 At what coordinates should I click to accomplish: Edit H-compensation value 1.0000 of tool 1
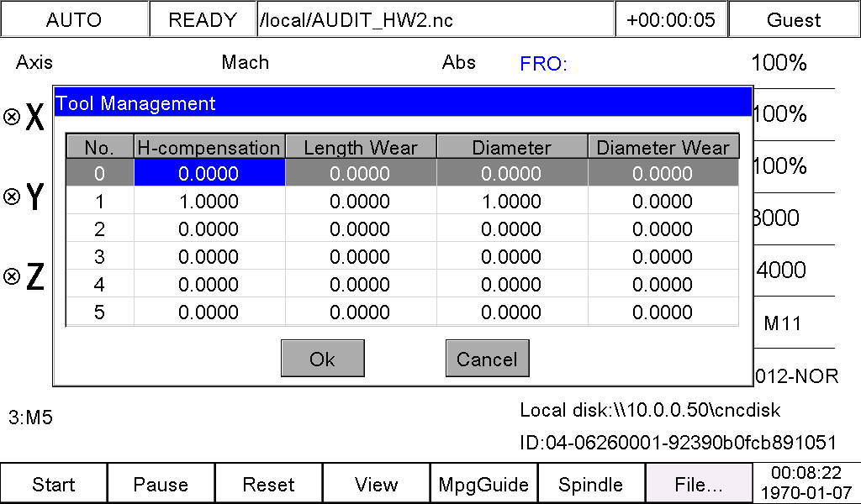coord(209,202)
